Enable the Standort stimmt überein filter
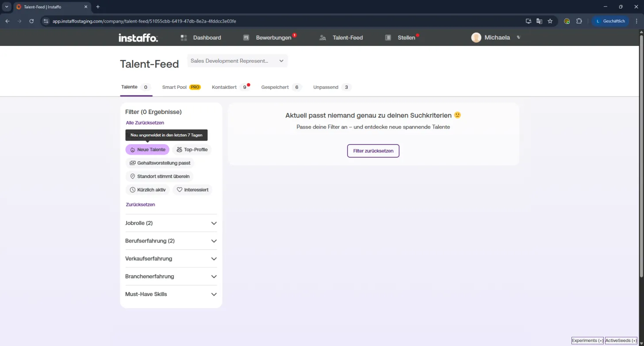 160,176
